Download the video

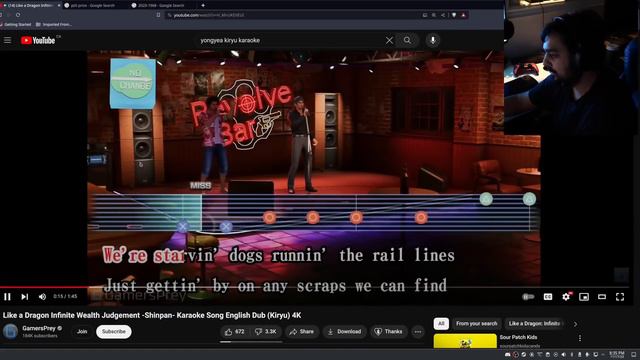(x=344, y=331)
